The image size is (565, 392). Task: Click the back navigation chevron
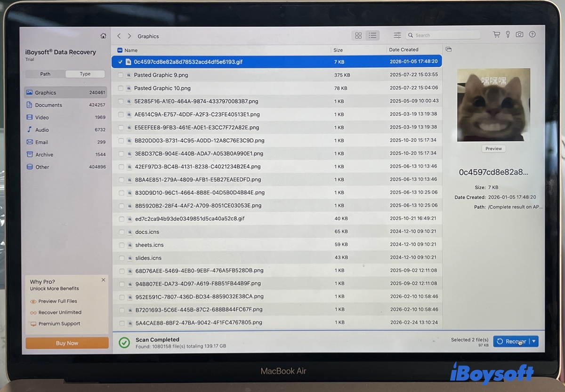tap(119, 36)
